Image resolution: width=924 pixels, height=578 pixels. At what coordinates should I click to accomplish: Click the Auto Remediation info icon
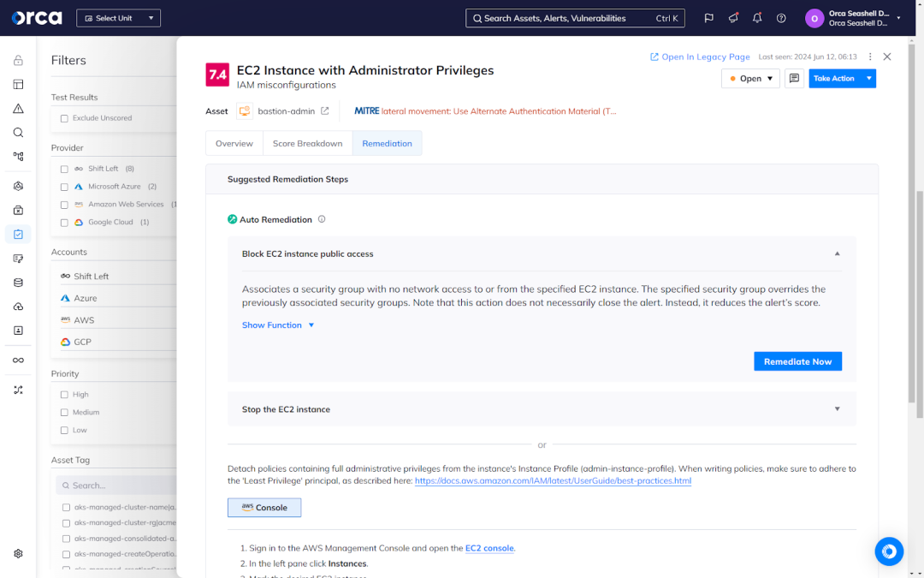(322, 219)
